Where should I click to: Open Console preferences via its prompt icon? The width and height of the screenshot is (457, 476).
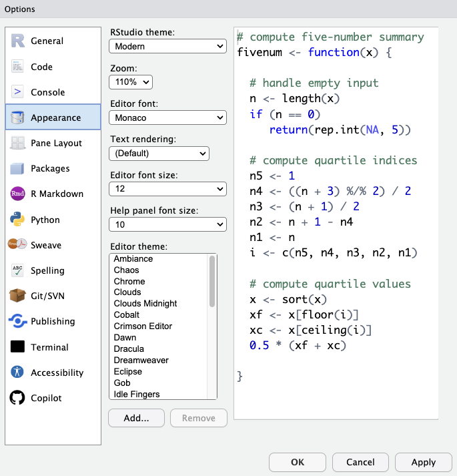click(17, 91)
